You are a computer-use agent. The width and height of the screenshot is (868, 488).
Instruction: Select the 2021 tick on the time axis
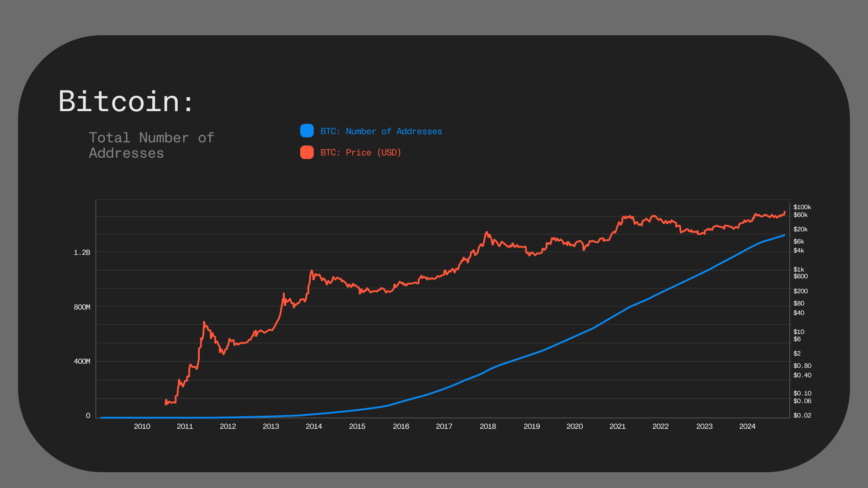[x=618, y=427]
